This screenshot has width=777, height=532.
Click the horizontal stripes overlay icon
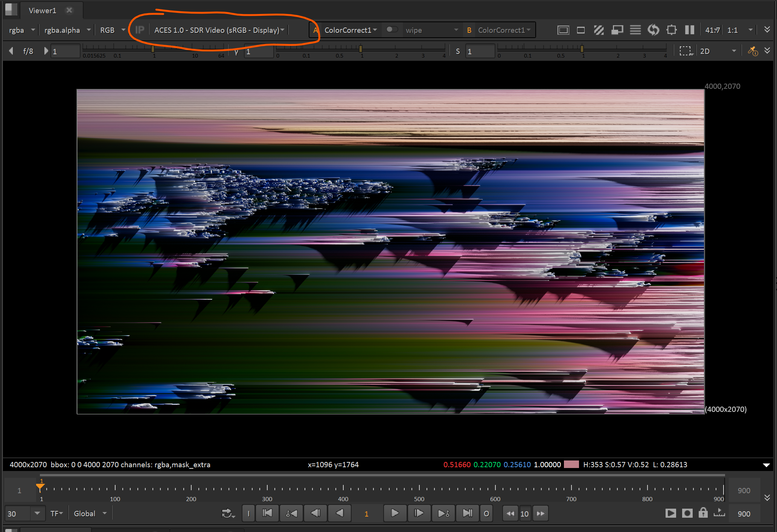coord(635,30)
